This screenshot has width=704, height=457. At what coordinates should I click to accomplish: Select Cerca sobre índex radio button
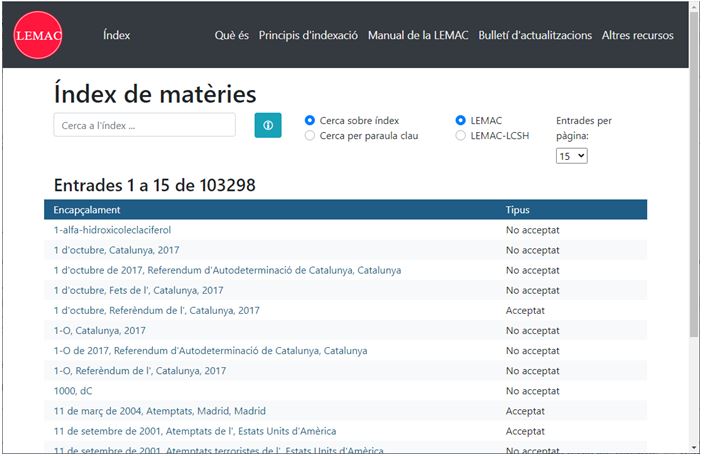coord(309,120)
